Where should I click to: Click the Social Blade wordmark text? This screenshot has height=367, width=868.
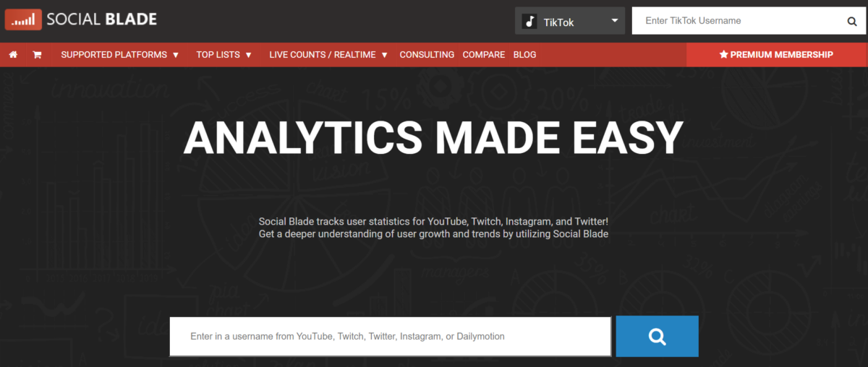(101, 20)
